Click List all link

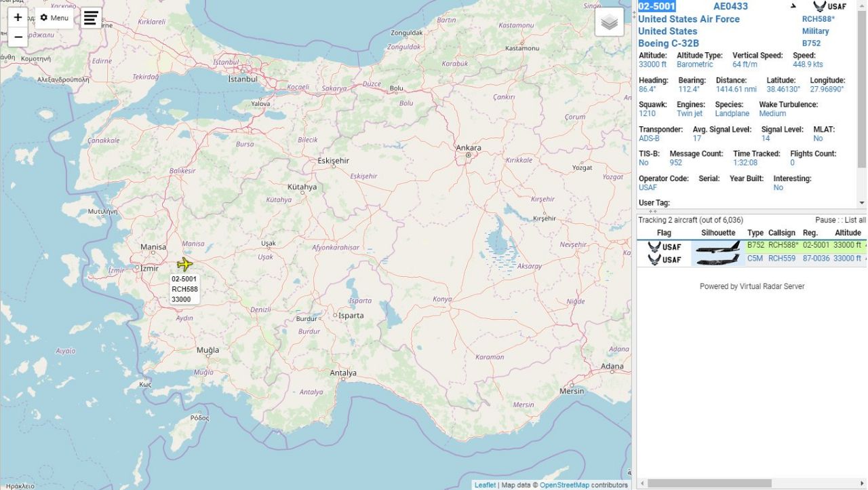click(855, 220)
